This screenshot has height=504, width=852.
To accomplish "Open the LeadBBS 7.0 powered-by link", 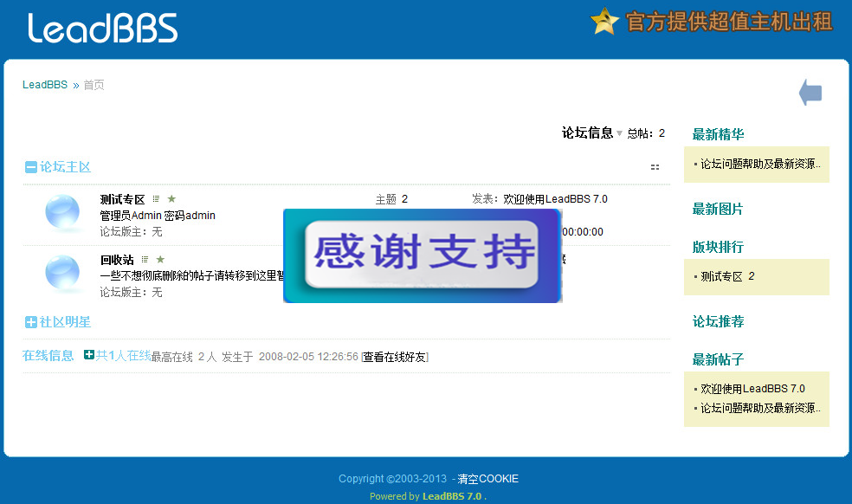I will 452,496.
